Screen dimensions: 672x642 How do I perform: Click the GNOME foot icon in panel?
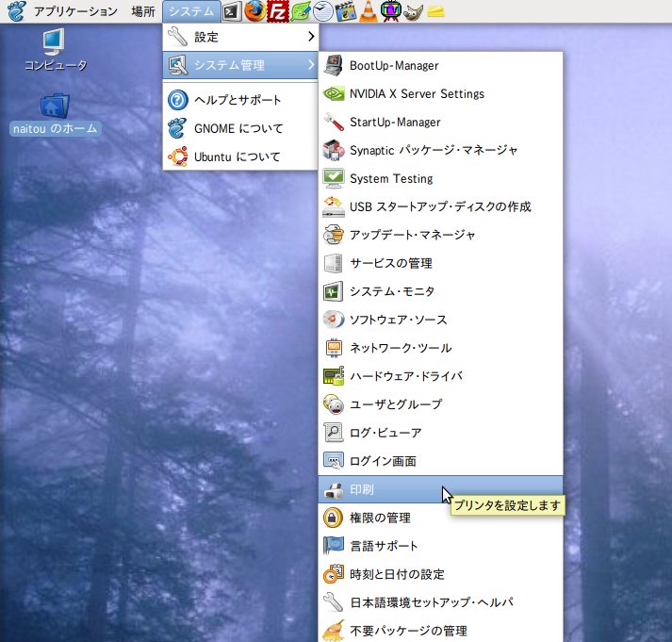tap(16, 11)
